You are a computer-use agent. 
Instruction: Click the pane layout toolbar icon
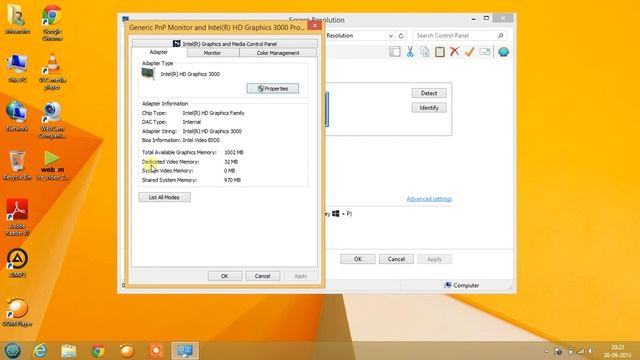(395, 52)
